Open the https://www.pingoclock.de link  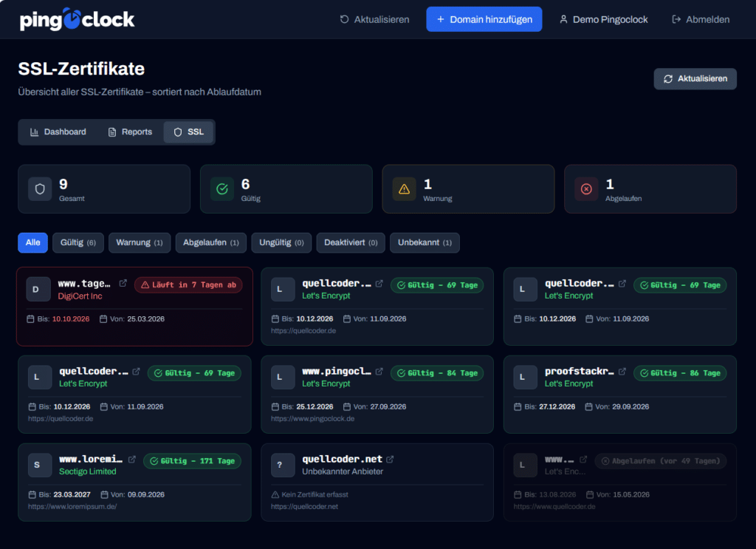point(312,419)
